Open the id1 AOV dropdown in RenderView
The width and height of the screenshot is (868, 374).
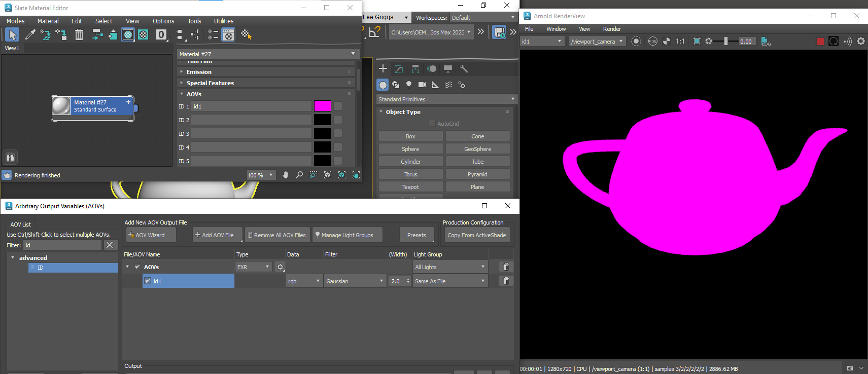pyautogui.click(x=542, y=42)
